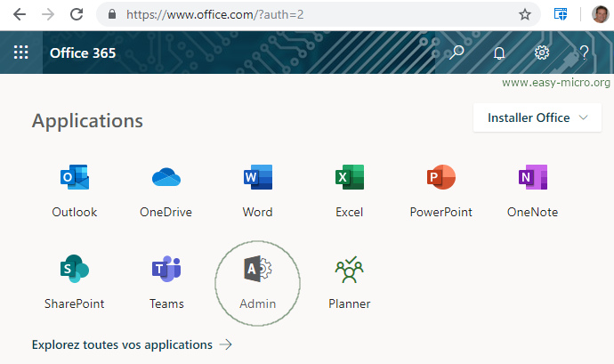
Task: Click the search magnifier in the header
Action: tap(456, 53)
